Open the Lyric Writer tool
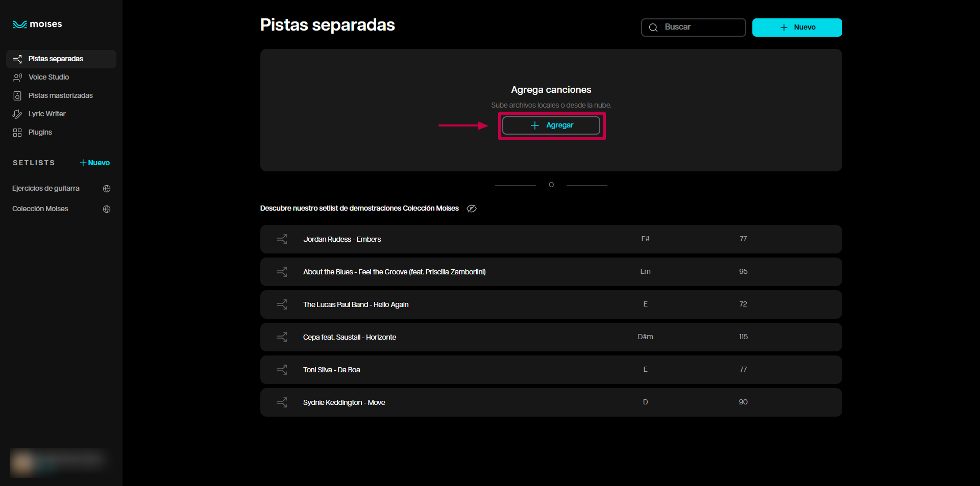980x486 pixels. click(47, 114)
